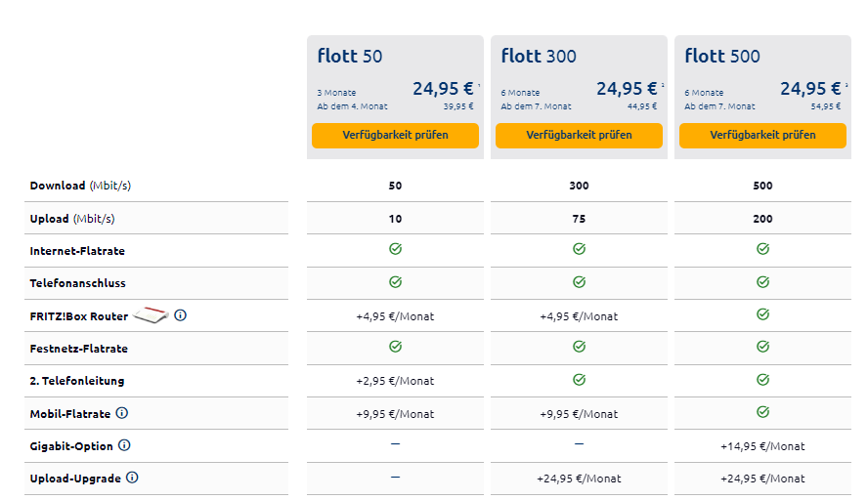This screenshot has height=500, width=868.
Task: Click Mobil-Flatrate checkmark for flott 500
Action: click(762, 413)
